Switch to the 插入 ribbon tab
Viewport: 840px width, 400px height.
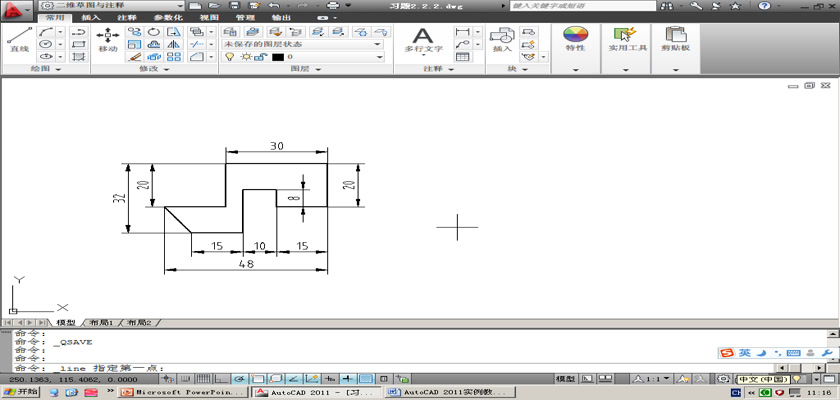tap(91, 18)
